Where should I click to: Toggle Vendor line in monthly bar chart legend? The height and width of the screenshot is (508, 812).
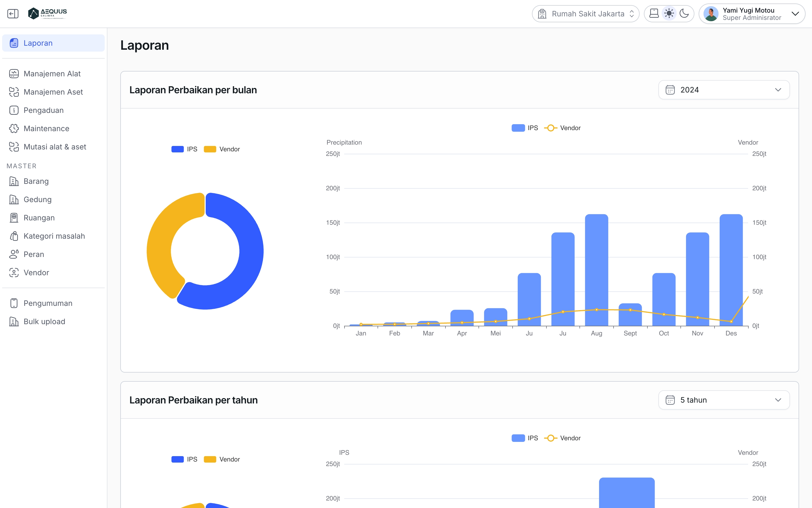click(562, 128)
